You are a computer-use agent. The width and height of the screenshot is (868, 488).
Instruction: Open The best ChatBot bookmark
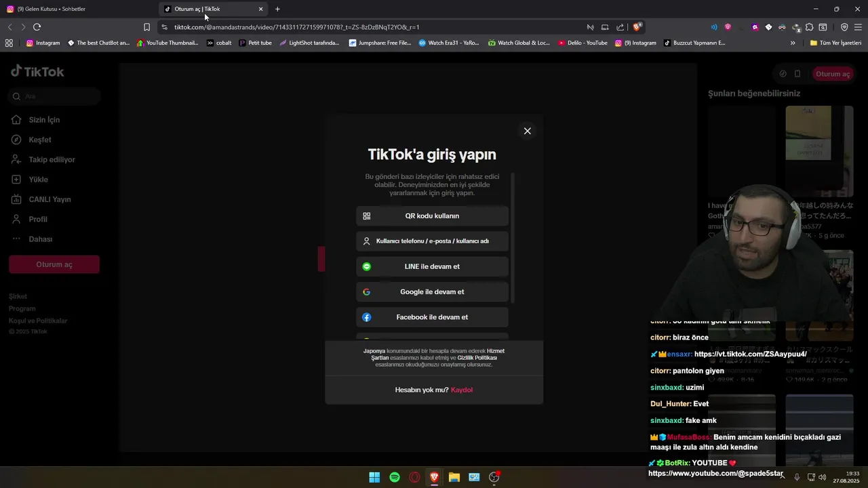pos(98,43)
